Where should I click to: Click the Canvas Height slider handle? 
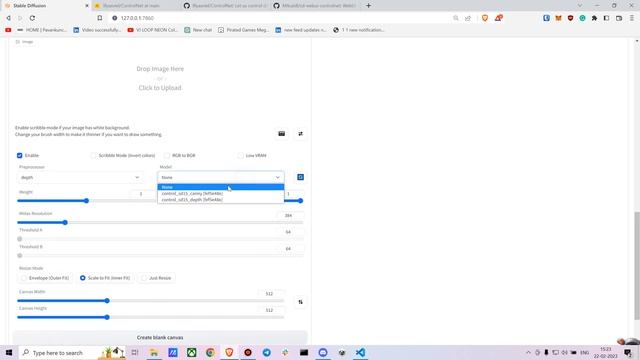point(107,317)
